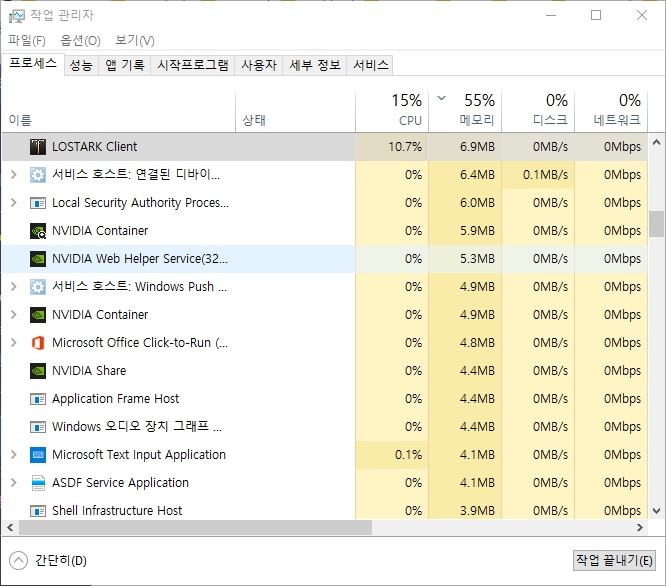The width and height of the screenshot is (666, 586).
Task: Sort by the 디스크 column header
Action: 538,112
